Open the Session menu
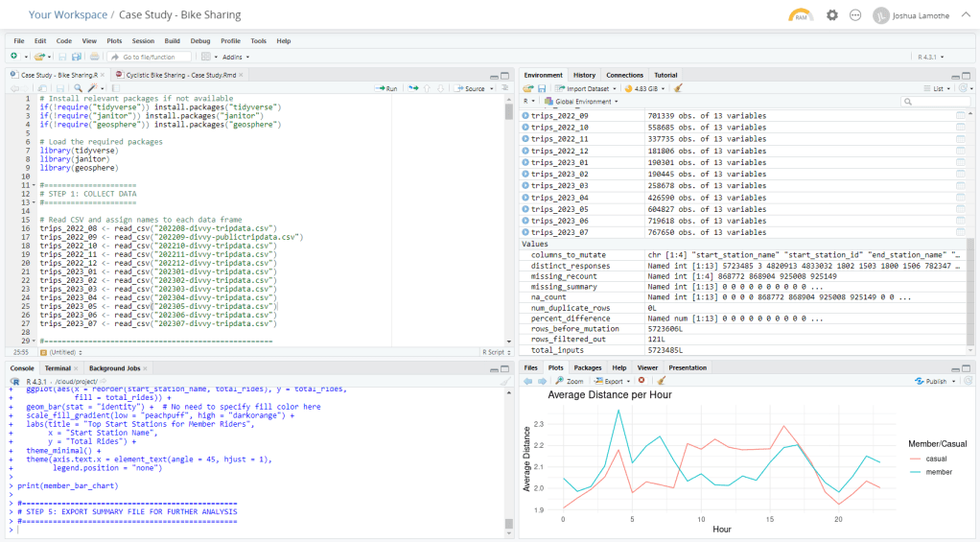Viewport: 980px width, 542px height. coord(143,41)
